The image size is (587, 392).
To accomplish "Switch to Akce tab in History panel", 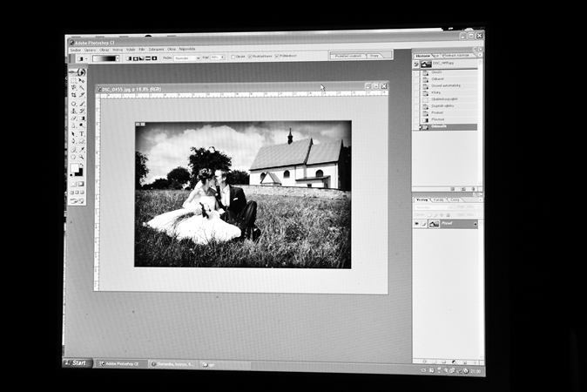I will [435, 56].
